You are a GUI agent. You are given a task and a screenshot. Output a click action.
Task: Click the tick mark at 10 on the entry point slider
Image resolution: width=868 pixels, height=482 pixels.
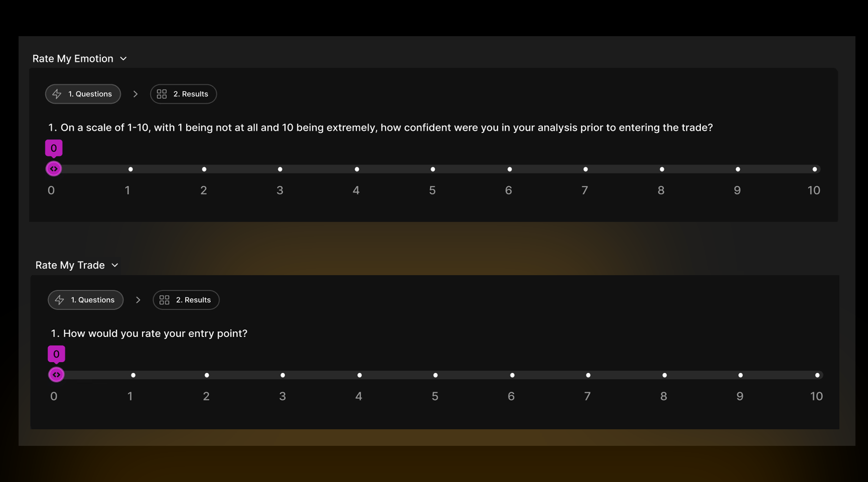(817, 375)
